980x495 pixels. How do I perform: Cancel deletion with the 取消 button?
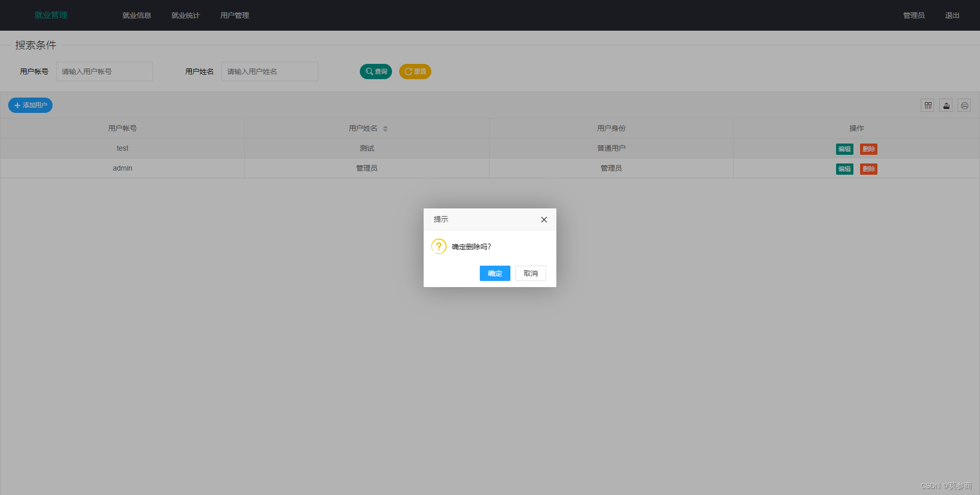click(531, 273)
